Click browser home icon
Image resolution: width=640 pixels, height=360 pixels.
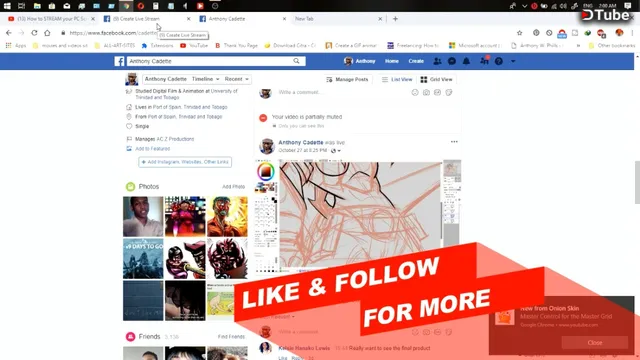pos(47,33)
